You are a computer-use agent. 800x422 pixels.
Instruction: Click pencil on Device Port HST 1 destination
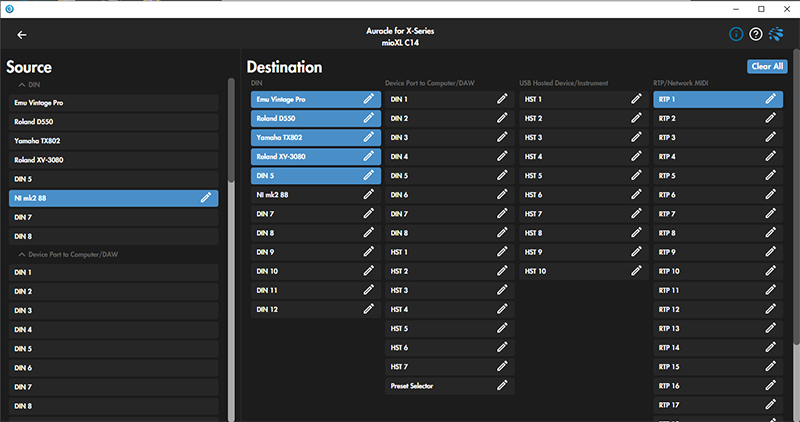pos(502,252)
